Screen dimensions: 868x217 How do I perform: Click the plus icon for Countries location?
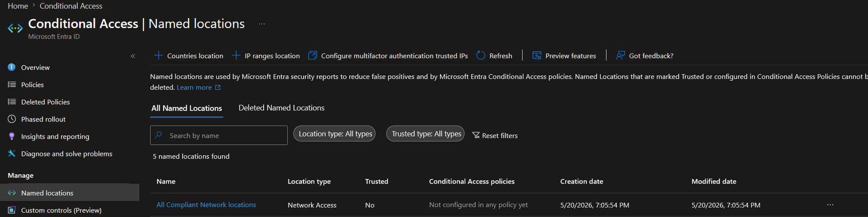(x=158, y=55)
